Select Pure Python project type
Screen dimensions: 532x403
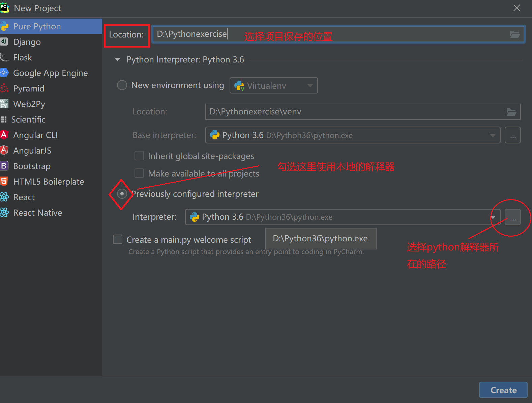(51, 26)
